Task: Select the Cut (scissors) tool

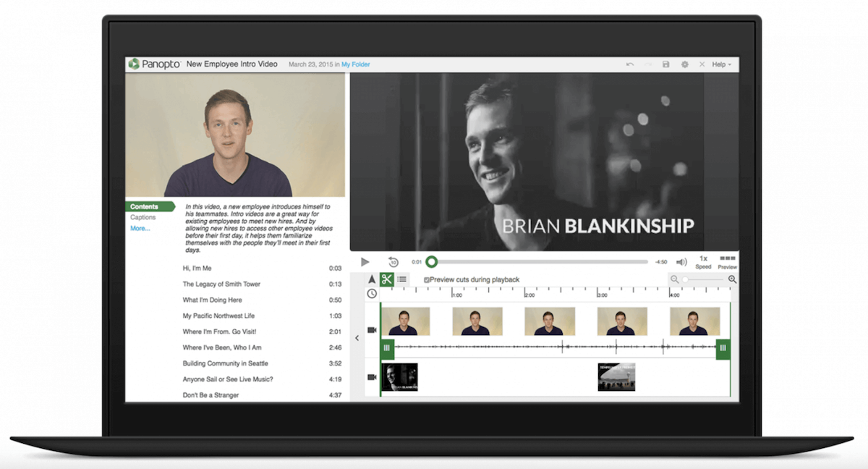Action: (x=387, y=279)
